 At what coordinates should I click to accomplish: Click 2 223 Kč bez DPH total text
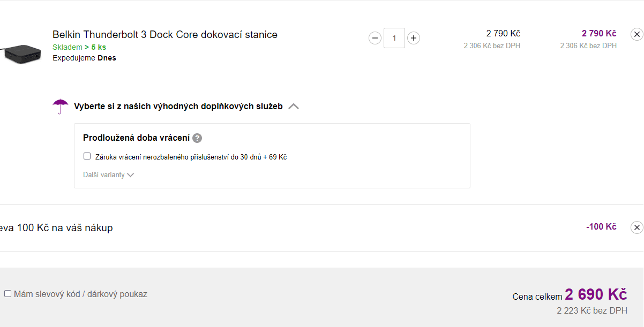pos(592,310)
